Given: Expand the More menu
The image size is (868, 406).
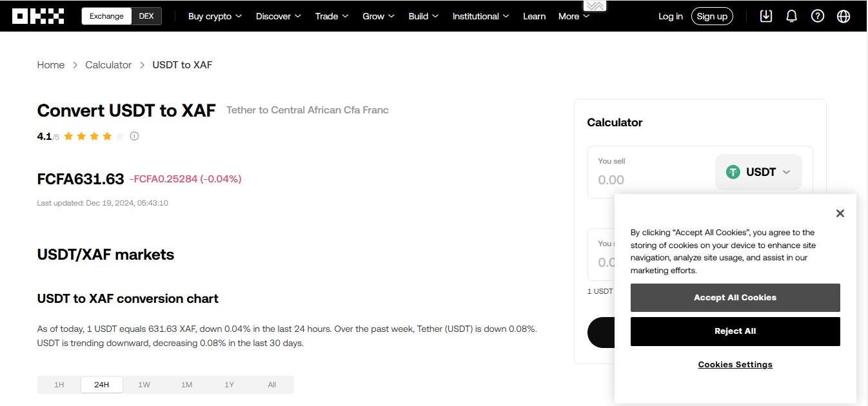Looking at the screenshot, I should click(x=574, y=16).
